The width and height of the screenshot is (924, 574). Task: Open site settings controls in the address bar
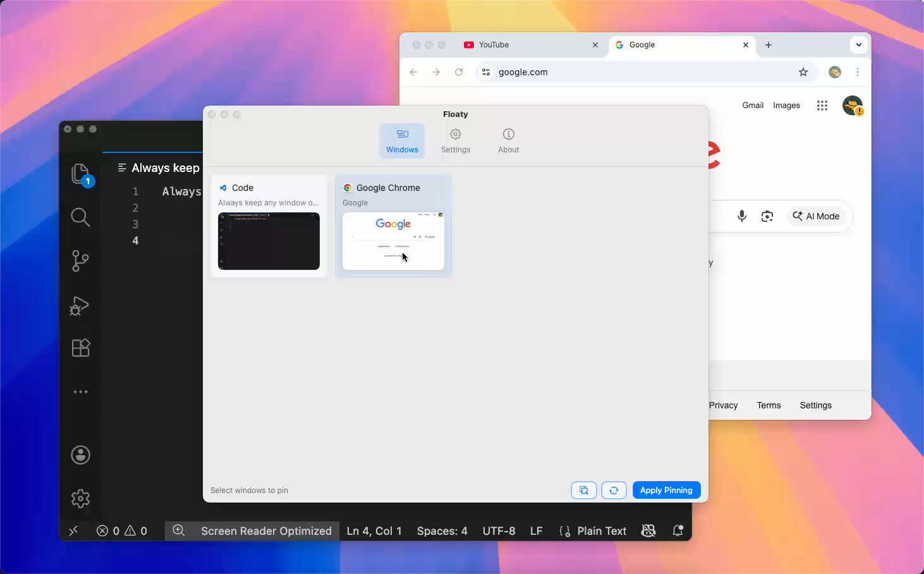click(x=486, y=72)
